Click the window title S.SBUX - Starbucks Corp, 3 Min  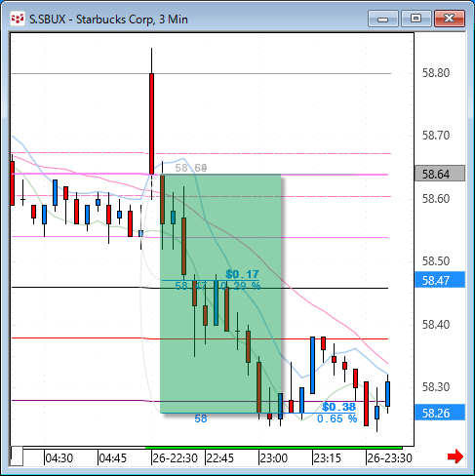point(108,20)
